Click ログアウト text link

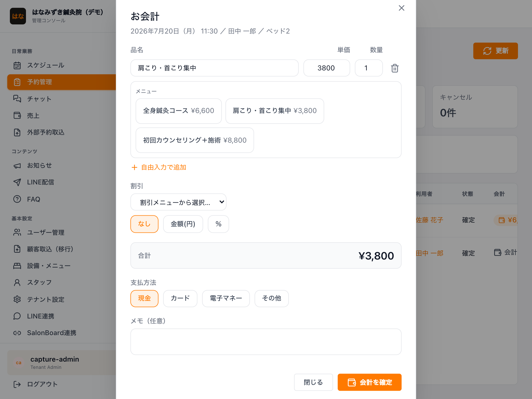42,384
